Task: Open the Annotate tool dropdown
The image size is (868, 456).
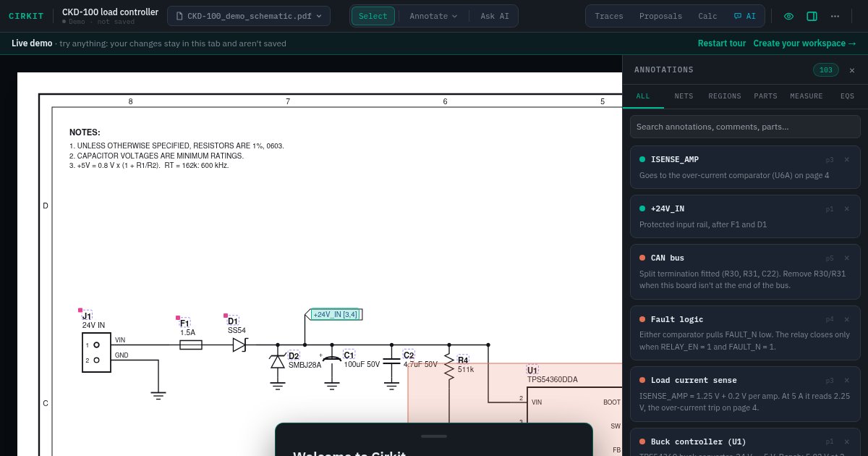Action: pyautogui.click(x=433, y=16)
